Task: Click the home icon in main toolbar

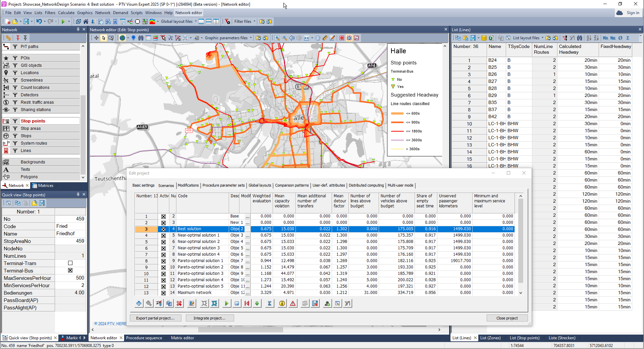Action: coord(86,21)
